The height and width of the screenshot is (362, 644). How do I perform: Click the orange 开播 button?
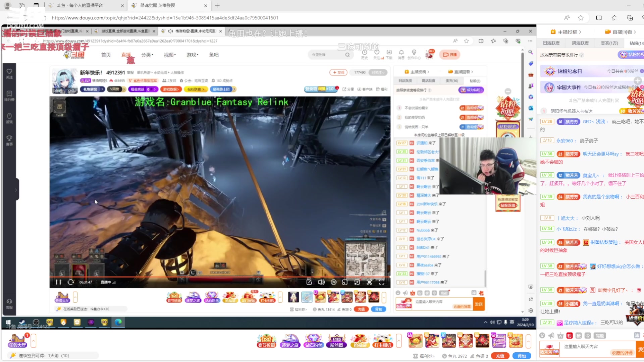pos(450,55)
